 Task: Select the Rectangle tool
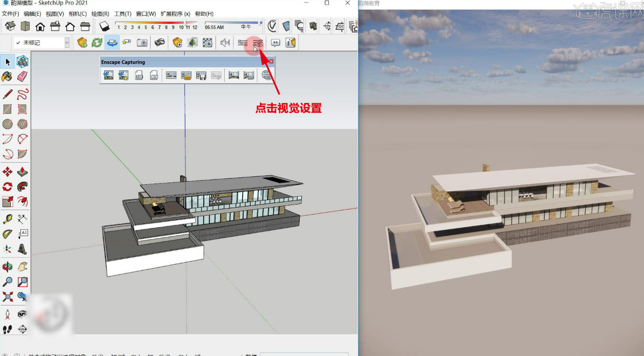point(8,109)
